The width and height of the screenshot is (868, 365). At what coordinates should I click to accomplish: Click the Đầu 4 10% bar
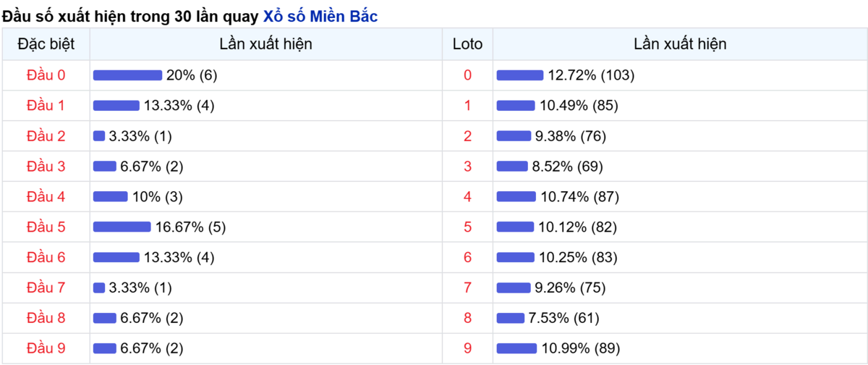point(111,197)
